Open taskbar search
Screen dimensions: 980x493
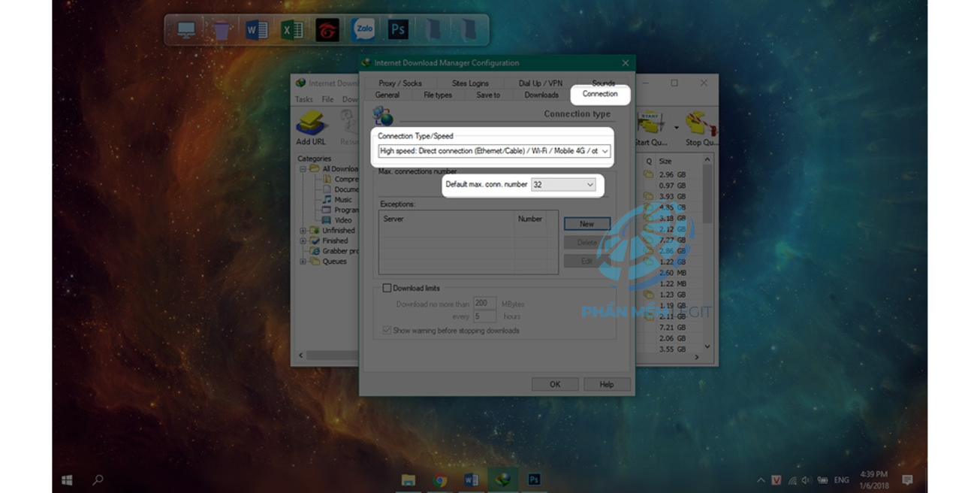(x=98, y=479)
